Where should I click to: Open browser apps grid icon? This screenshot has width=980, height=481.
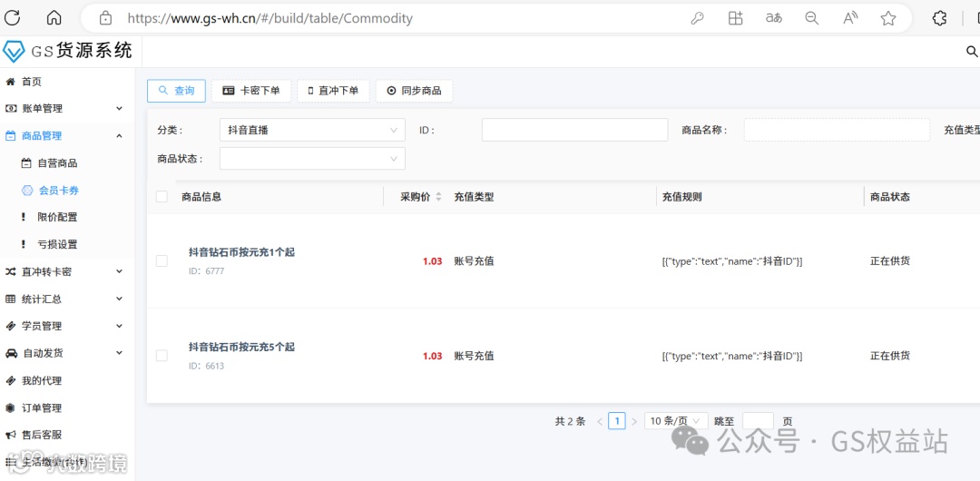(x=736, y=18)
